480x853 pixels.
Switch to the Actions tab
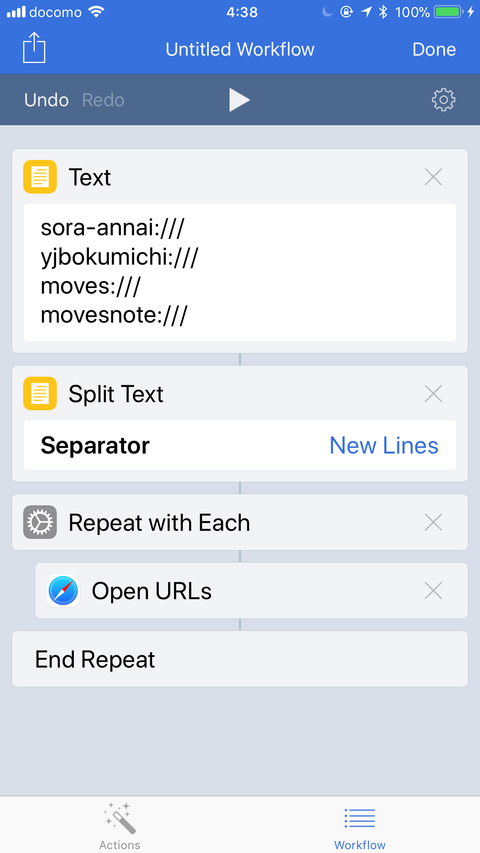(120, 825)
